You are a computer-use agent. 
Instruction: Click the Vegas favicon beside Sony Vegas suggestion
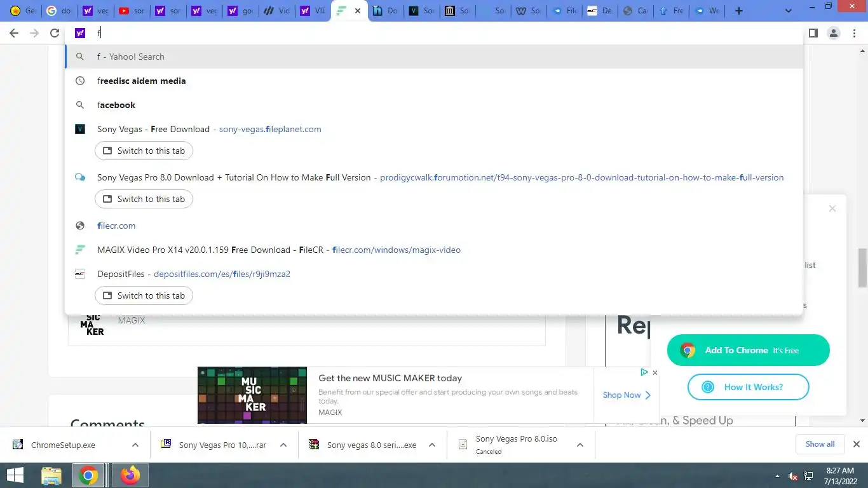pyautogui.click(x=80, y=129)
